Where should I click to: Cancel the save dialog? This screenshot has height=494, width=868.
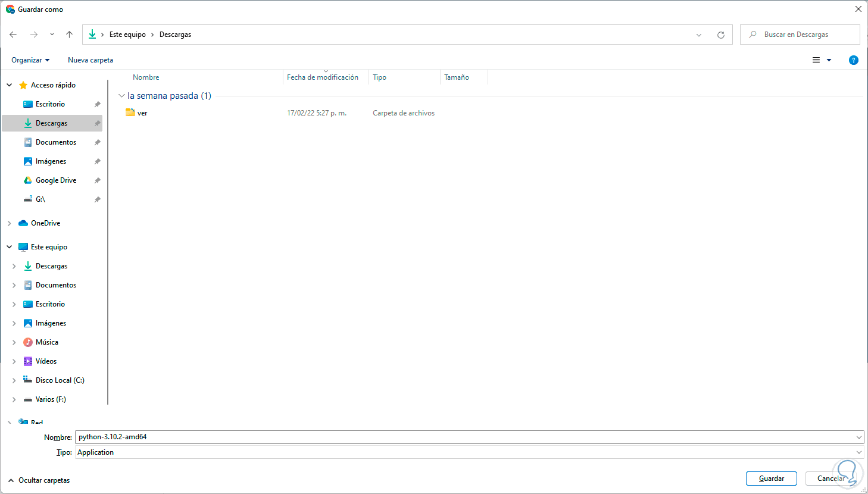point(831,479)
